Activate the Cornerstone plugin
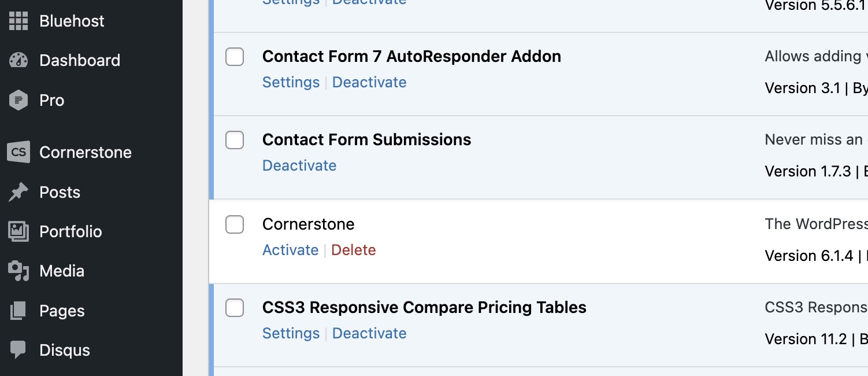The width and height of the screenshot is (868, 376). tap(290, 250)
